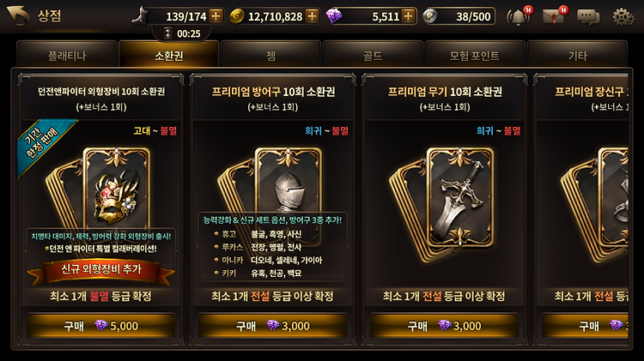644x361 pixels.
Task: Switch to the 젬 tab
Action: coord(270,55)
